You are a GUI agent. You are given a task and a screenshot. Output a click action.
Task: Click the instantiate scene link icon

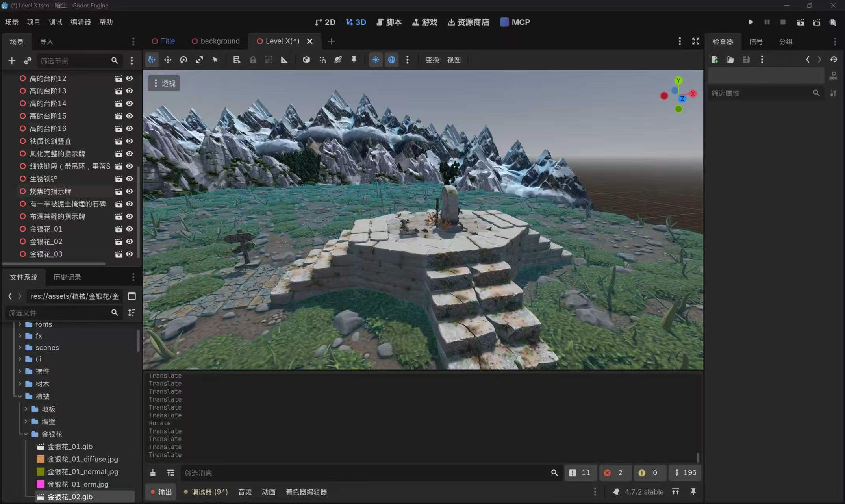(x=28, y=61)
